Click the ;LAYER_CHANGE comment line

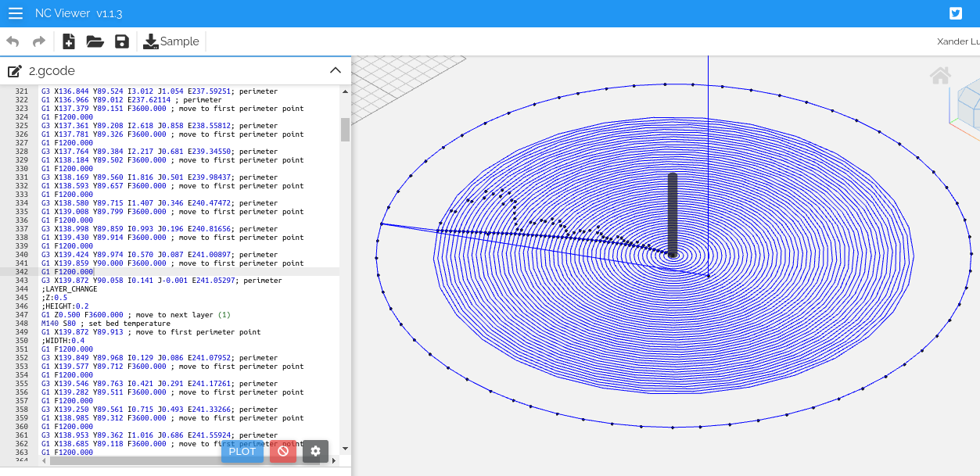tap(70, 288)
